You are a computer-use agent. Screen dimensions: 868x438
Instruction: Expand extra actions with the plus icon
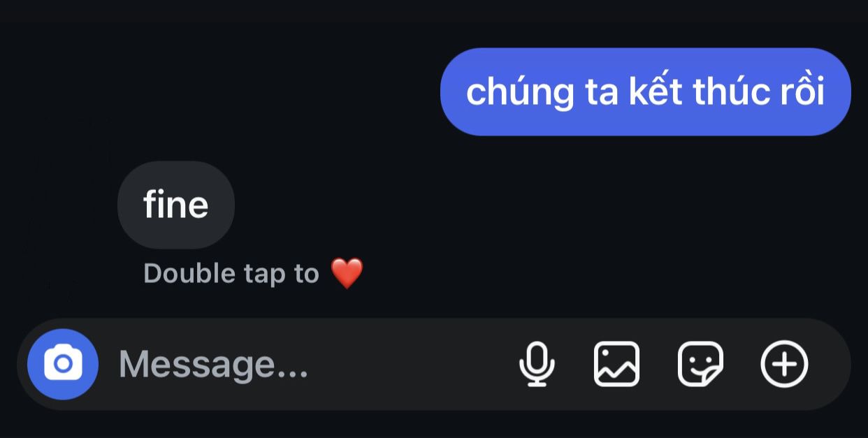[x=784, y=364]
